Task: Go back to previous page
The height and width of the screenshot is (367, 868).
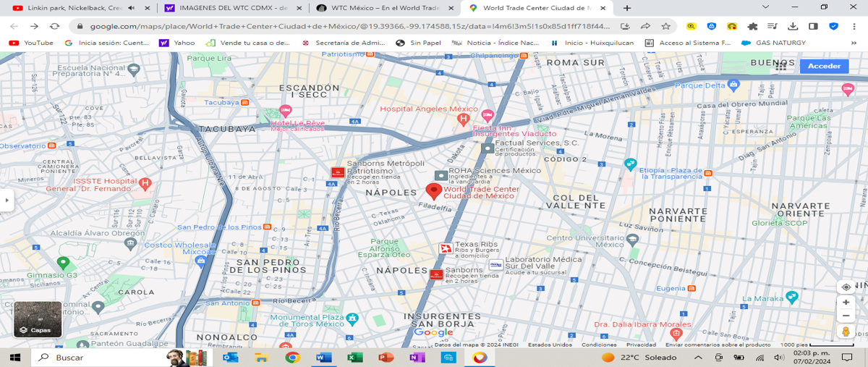Action: click(x=14, y=26)
